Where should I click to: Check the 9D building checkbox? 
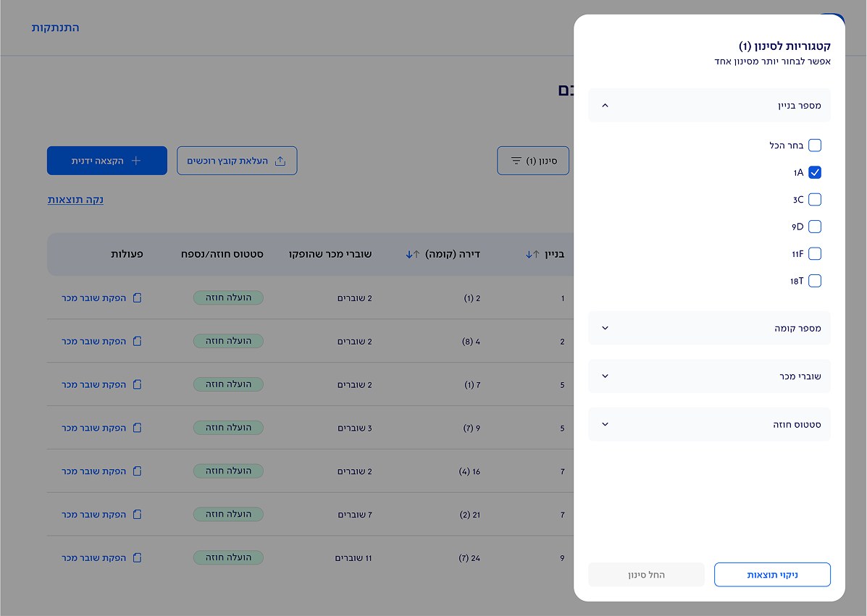coord(814,227)
